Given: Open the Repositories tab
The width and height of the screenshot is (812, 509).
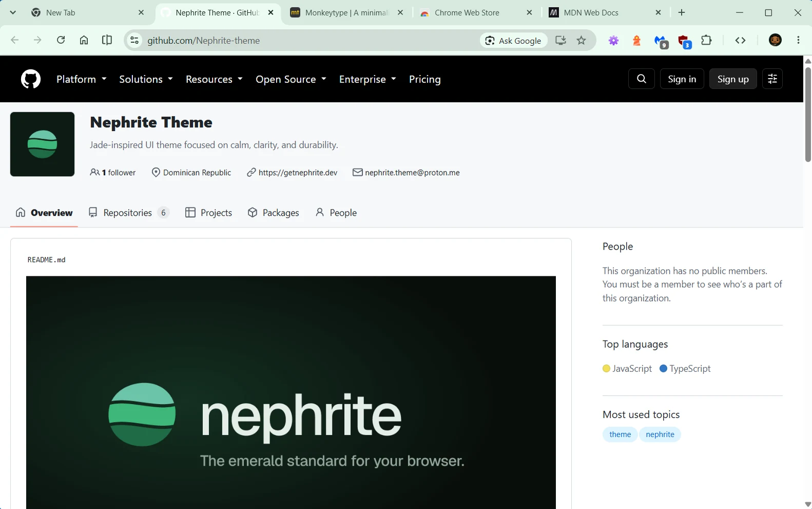Looking at the screenshot, I should [x=128, y=213].
